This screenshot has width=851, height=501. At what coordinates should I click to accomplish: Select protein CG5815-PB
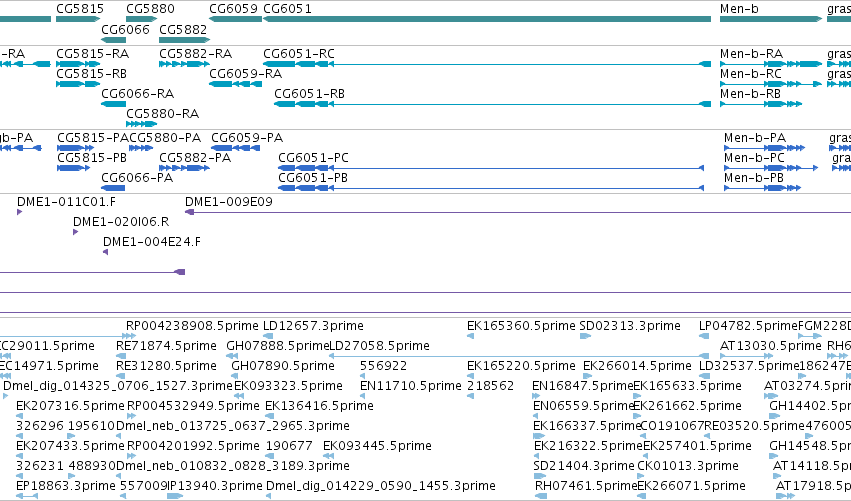92,158
